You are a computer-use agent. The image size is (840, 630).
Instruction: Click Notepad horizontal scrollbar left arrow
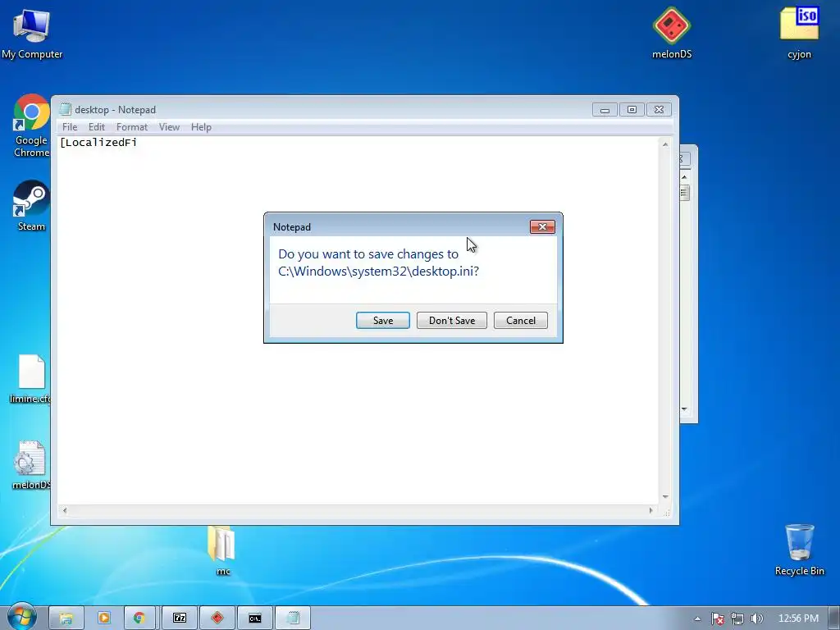pyautogui.click(x=65, y=510)
